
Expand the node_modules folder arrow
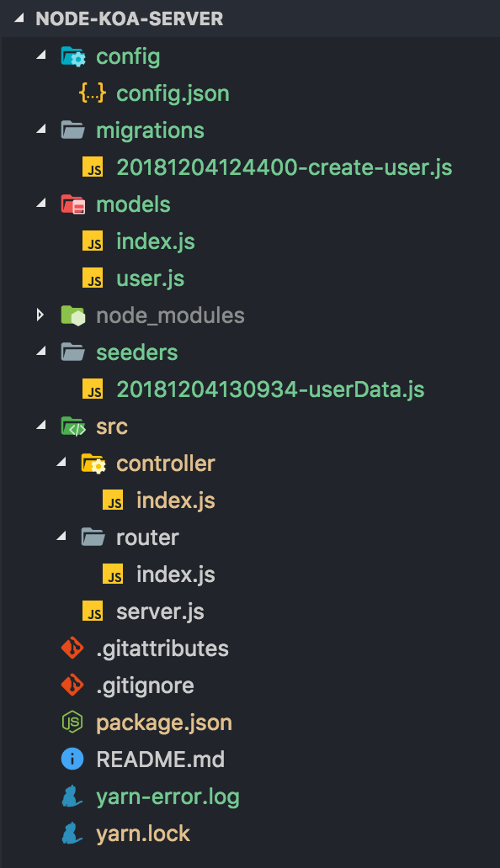(x=40, y=315)
